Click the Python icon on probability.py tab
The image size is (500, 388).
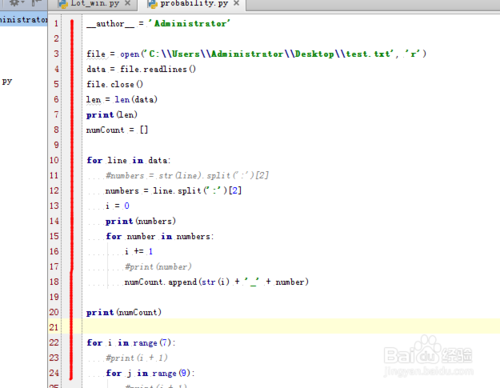click(152, 4)
